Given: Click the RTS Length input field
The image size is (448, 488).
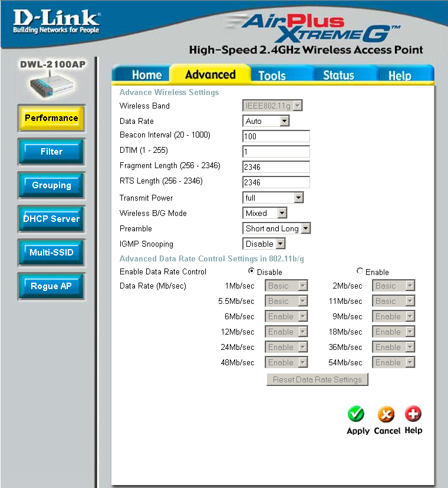Looking at the screenshot, I should click(x=276, y=182).
